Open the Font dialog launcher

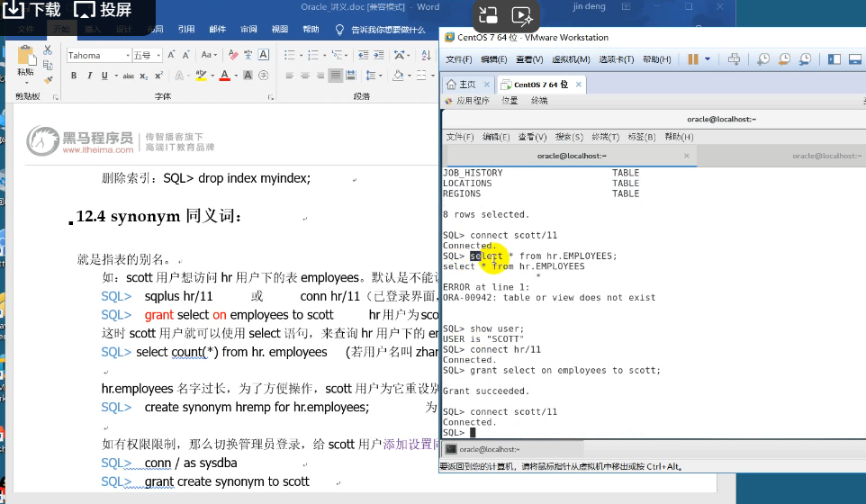pos(271,97)
